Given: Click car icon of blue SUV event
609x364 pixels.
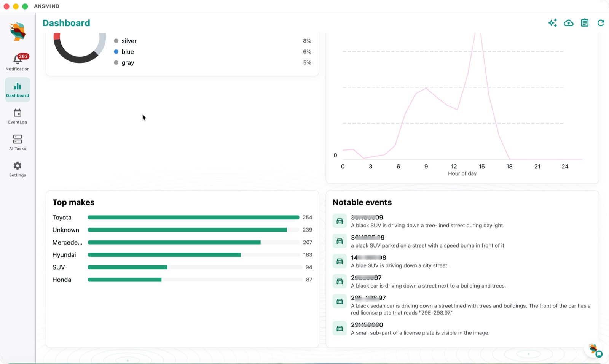Looking at the screenshot, I should [x=340, y=261].
